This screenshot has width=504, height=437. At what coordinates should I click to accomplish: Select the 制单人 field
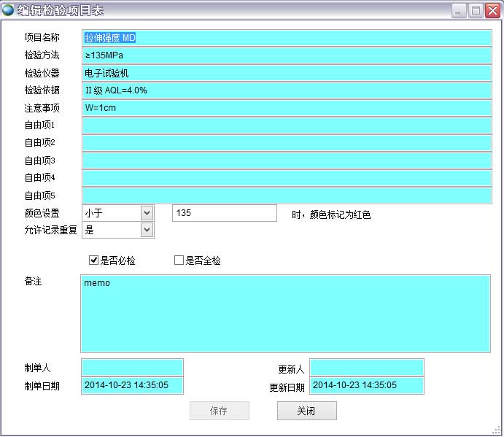(132, 367)
